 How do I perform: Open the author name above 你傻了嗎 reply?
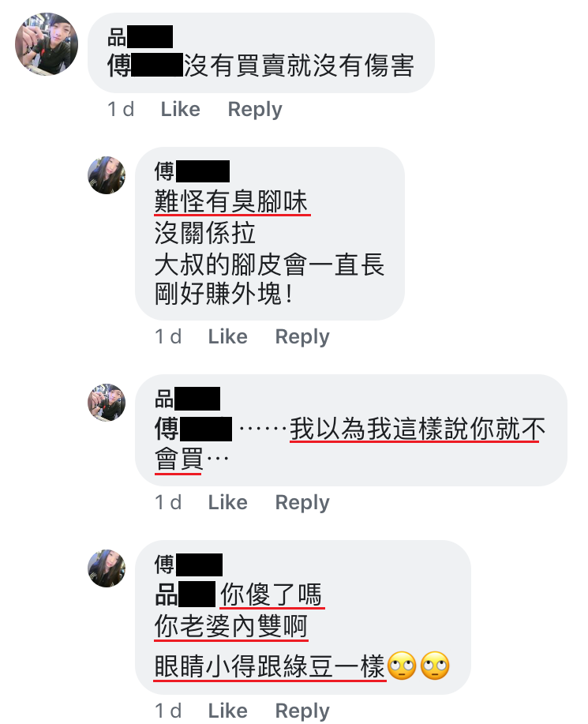tap(189, 565)
